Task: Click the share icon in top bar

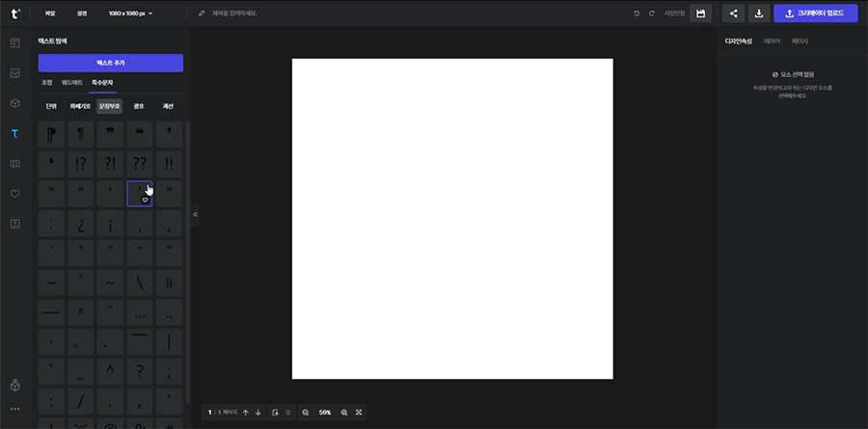Action: click(x=734, y=13)
